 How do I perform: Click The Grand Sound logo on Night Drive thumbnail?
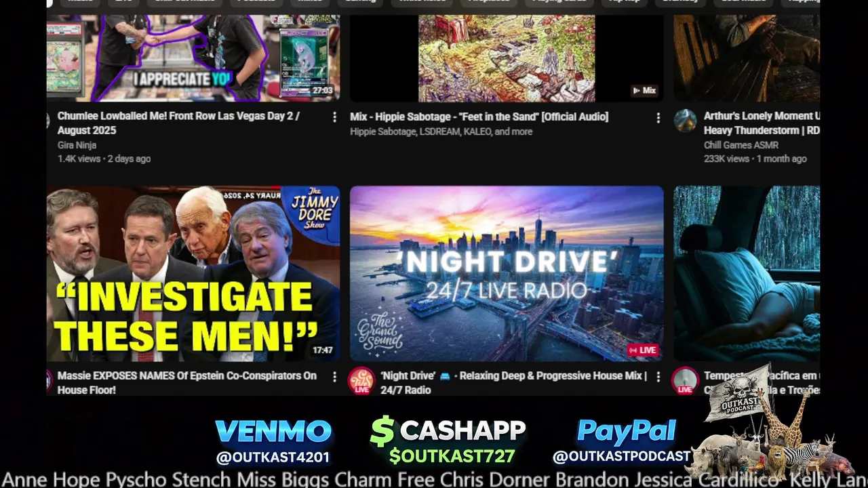(x=380, y=331)
